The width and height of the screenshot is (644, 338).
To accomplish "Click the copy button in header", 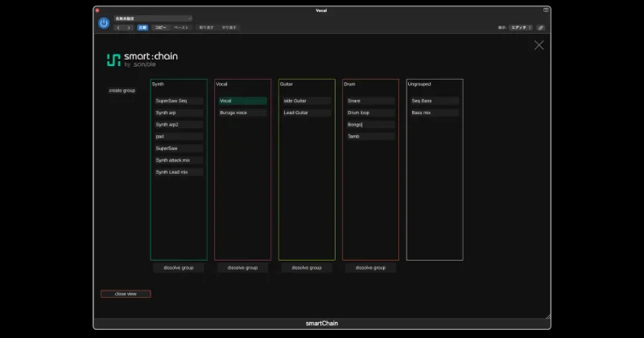I will [x=160, y=27].
